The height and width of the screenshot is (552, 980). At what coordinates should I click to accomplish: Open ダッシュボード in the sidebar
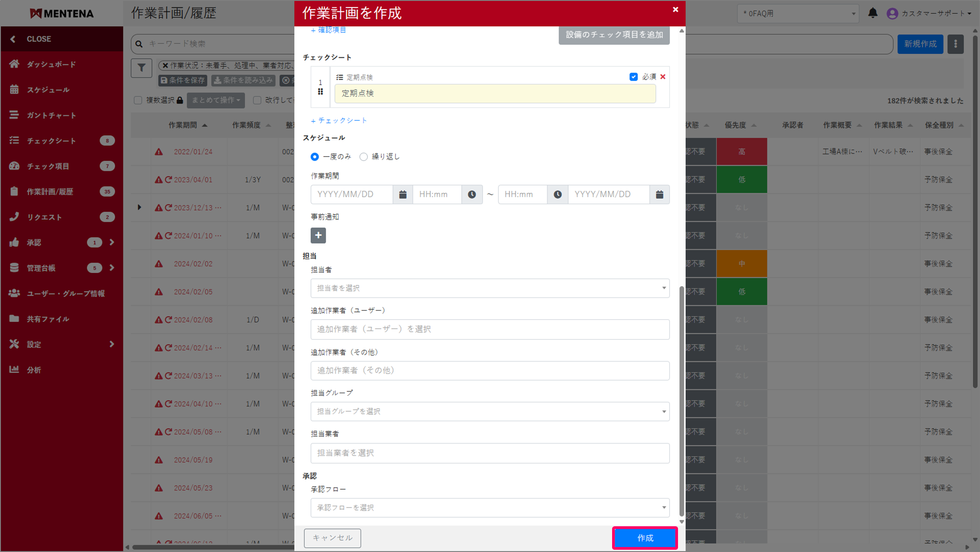(x=51, y=64)
